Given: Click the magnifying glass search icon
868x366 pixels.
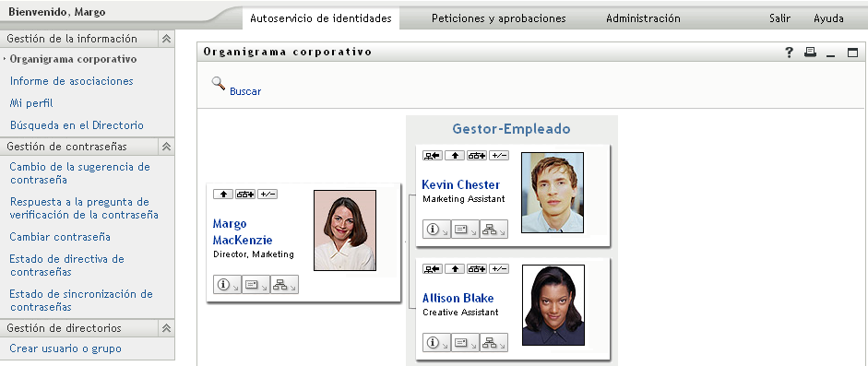Looking at the screenshot, I should point(218,83).
